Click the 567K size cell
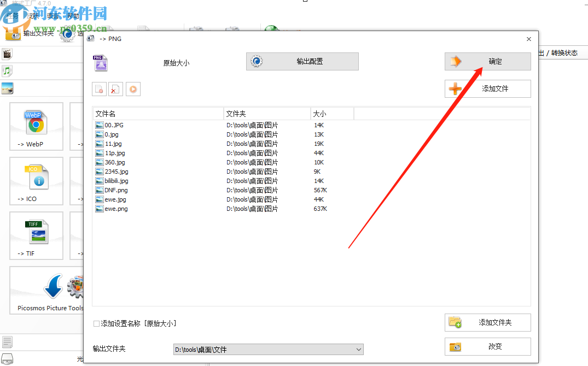 coord(320,190)
